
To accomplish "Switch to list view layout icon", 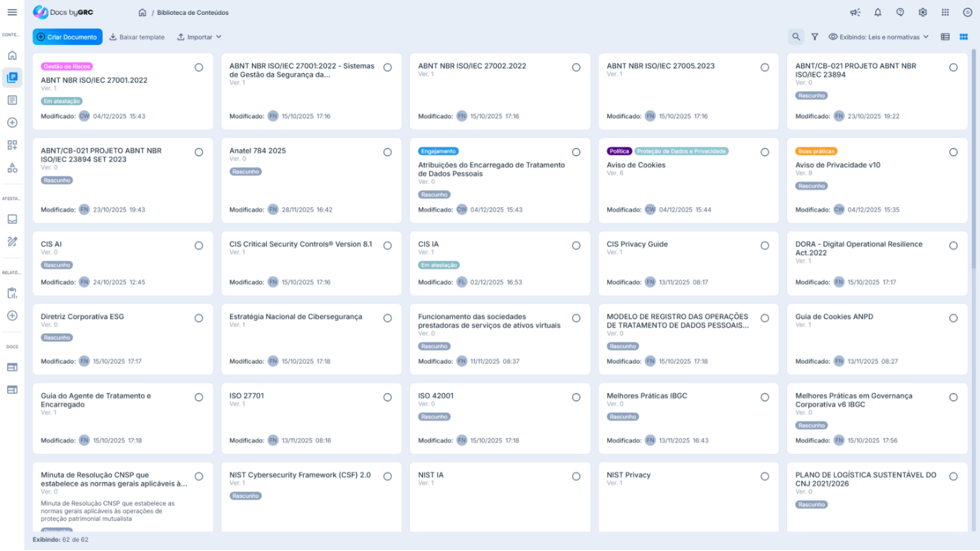I will pos(945,37).
